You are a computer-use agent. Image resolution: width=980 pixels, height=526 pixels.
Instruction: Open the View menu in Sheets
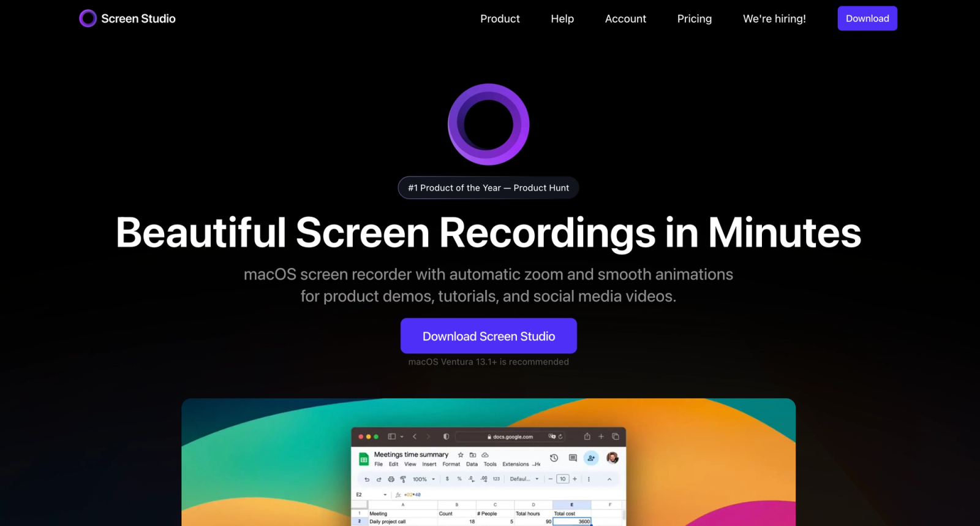point(410,464)
